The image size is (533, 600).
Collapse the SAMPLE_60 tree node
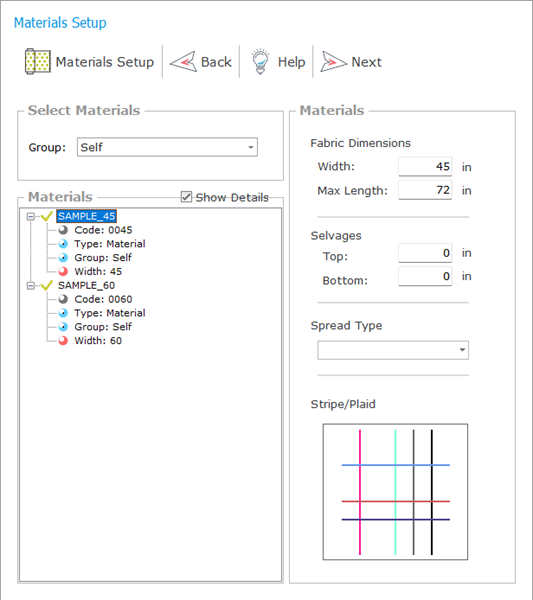tap(31, 286)
